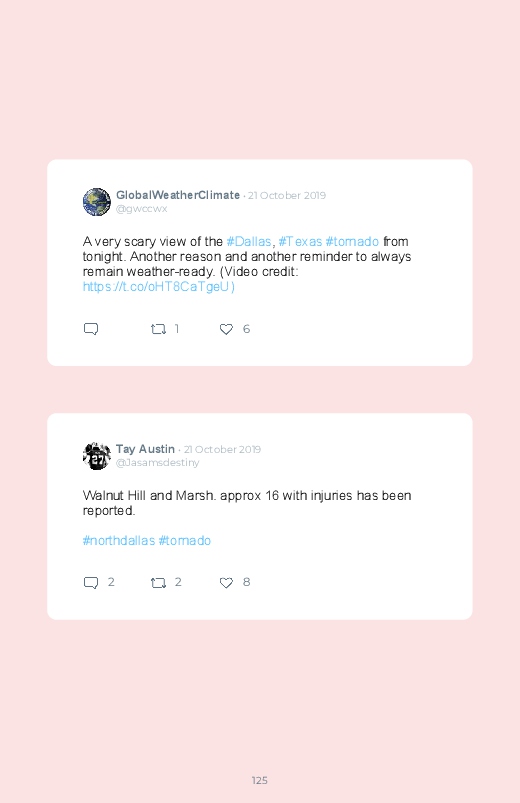Like Tay Austin's tweet
Image resolution: width=520 pixels, height=803 pixels.
(226, 582)
